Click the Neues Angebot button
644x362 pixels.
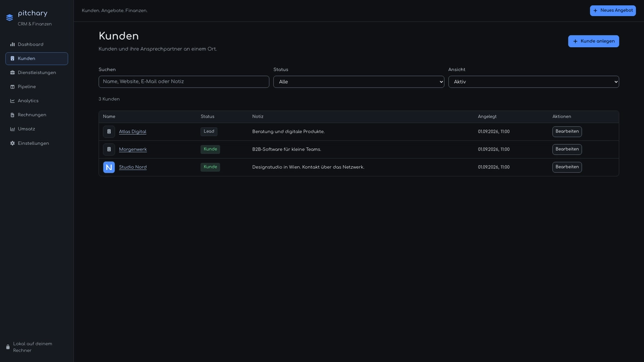[613, 11]
